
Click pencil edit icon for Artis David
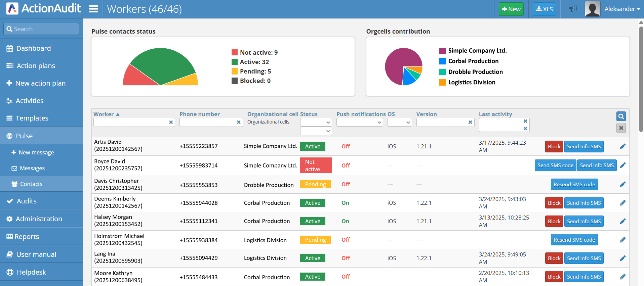(622, 146)
